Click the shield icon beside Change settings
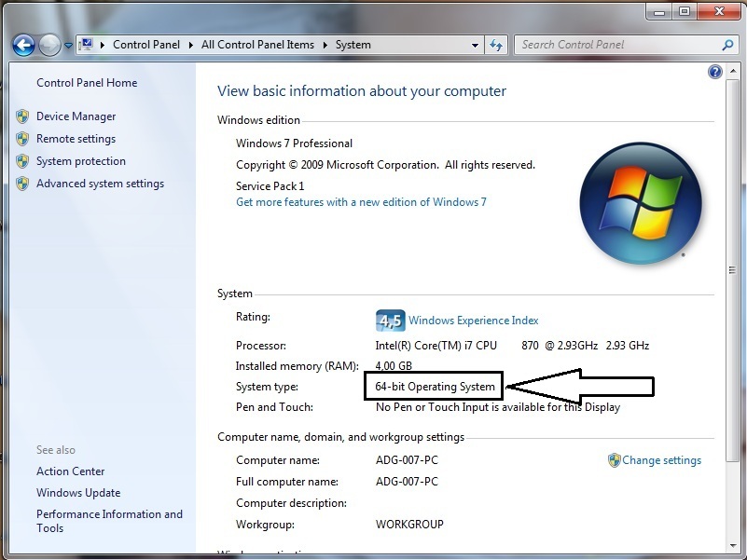This screenshot has height=560, width=747. [x=614, y=460]
